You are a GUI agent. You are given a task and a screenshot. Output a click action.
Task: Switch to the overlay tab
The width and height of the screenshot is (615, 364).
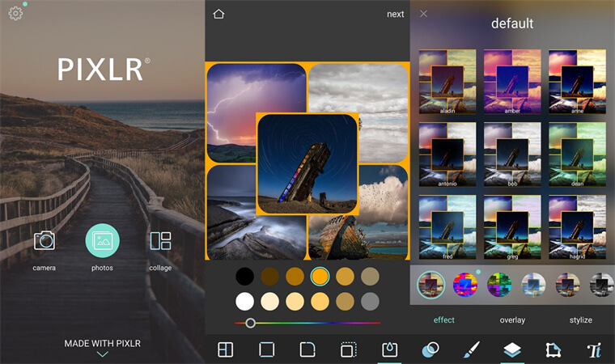point(512,320)
